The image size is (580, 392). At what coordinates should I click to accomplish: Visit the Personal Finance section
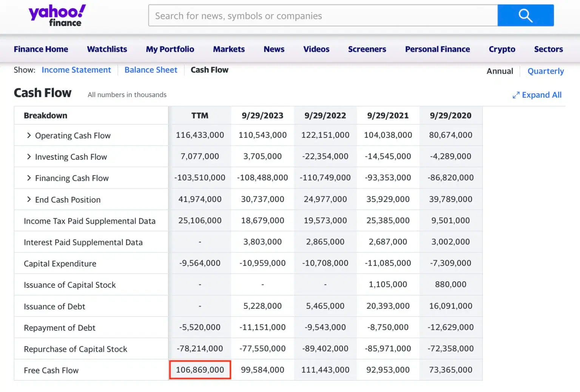pyautogui.click(x=437, y=49)
